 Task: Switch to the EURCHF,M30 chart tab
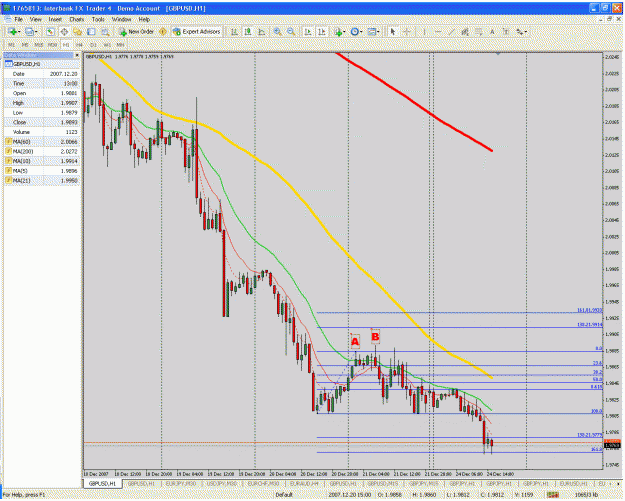click(263, 483)
